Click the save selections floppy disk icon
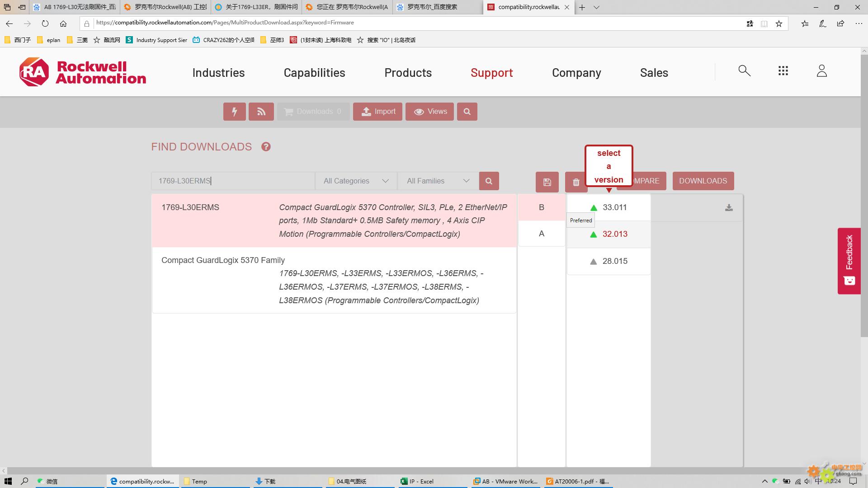This screenshot has width=868, height=488. click(x=547, y=182)
